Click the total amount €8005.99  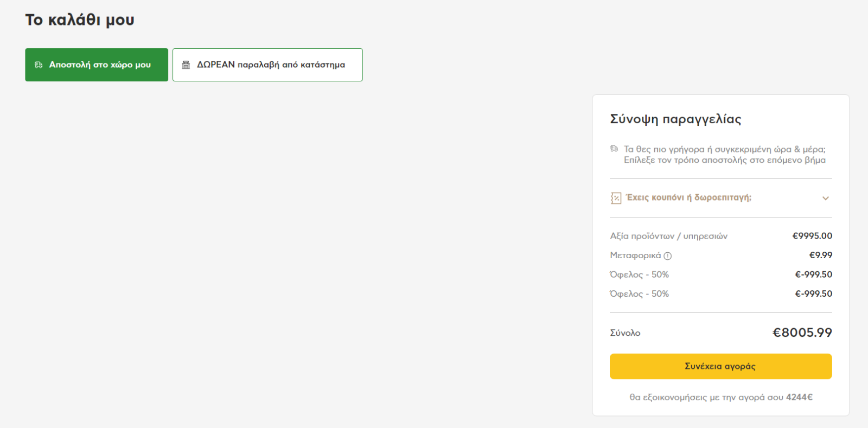point(802,333)
